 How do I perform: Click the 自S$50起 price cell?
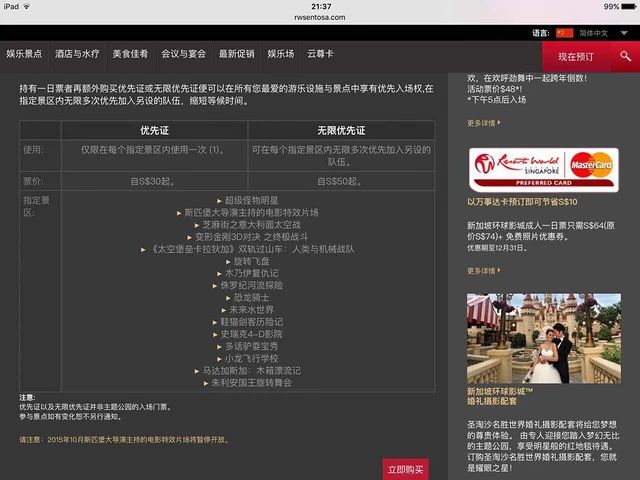[x=339, y=181]
